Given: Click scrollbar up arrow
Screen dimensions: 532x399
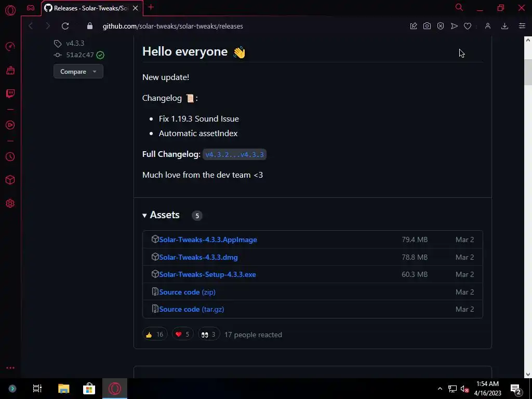Looking at the screenshot, I should coord(528,40).
